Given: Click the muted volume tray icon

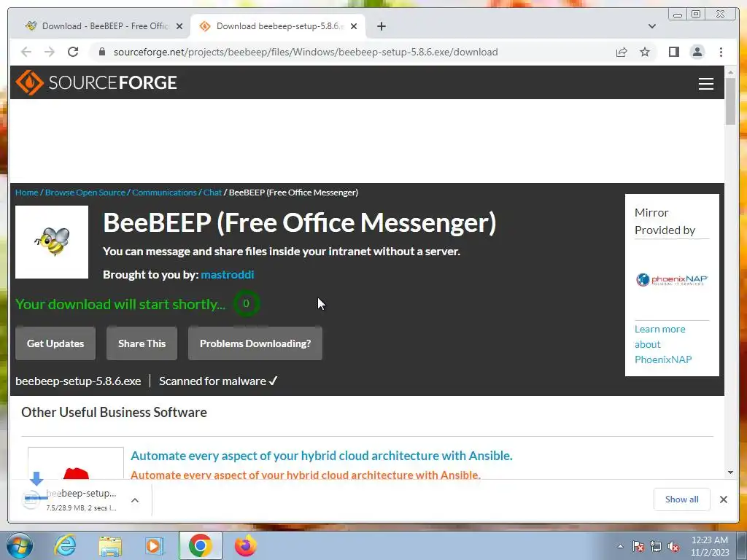Looking at the screenshot, I should click(x=673, y=546).
